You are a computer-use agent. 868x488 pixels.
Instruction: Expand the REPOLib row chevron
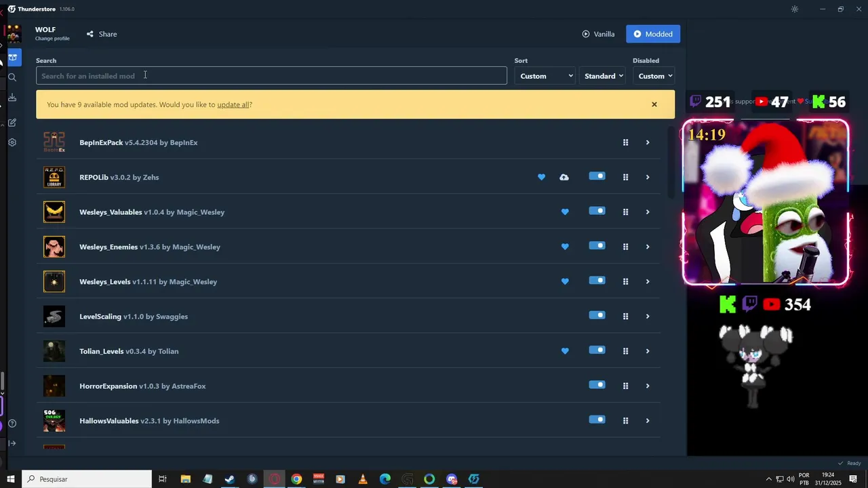coord(648,177)
